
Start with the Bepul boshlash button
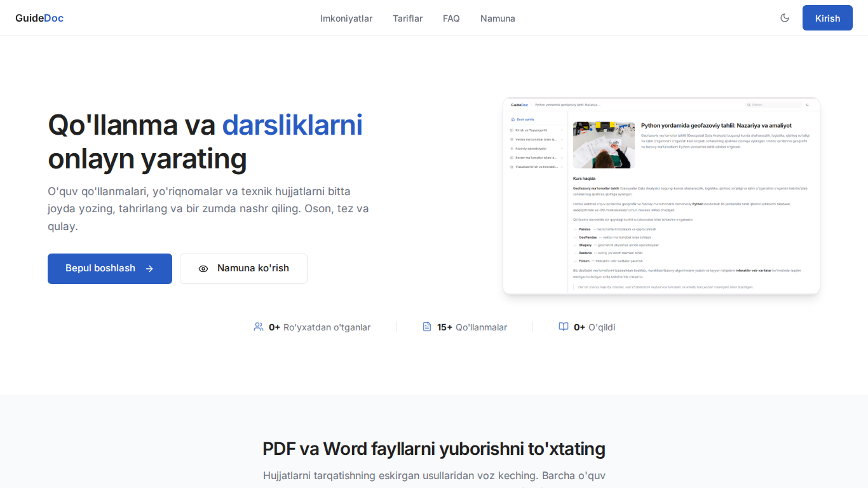pyautogui.click(x=110, y=269)
